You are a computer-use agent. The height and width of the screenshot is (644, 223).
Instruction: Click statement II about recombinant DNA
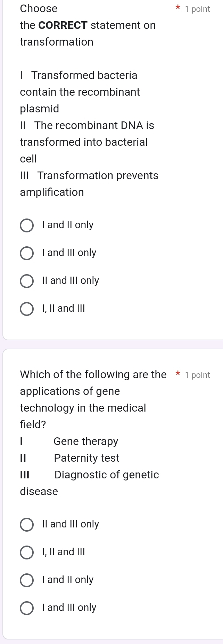pyautogui.click(x=87, y=142)
